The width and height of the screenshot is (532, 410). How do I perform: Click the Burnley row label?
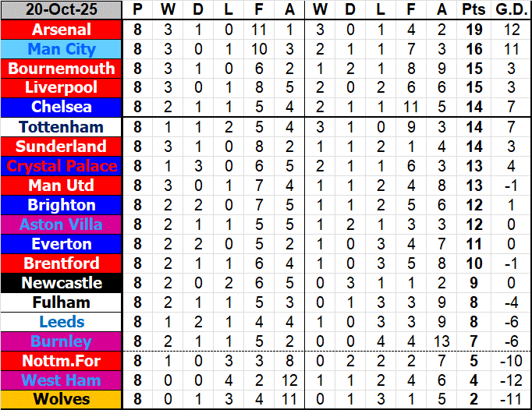pos(62,341)
